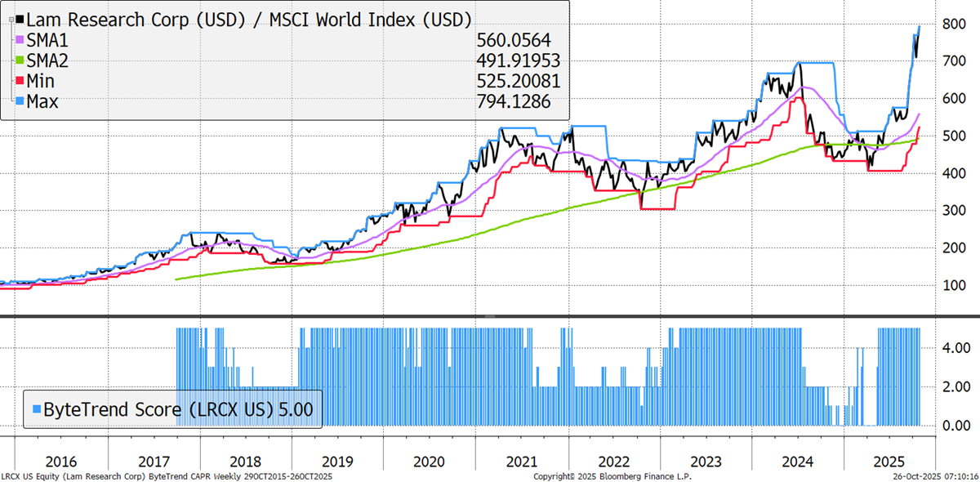Image resolution: width=980 pixels, height=482 pixels.
Task: Click the Min value 525.20081
Action: click(x=516, y=82)
